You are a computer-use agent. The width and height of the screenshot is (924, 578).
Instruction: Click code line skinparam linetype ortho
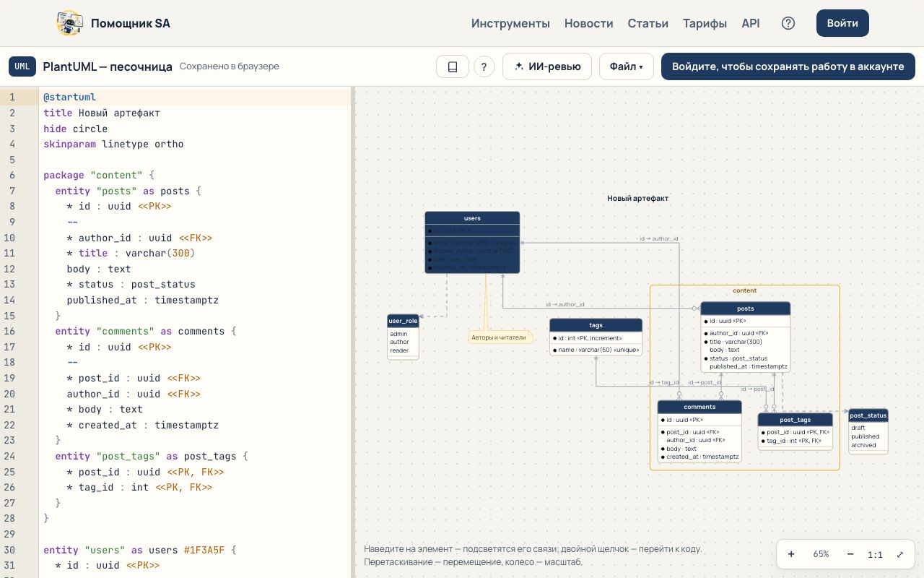(x=113, y=144)
